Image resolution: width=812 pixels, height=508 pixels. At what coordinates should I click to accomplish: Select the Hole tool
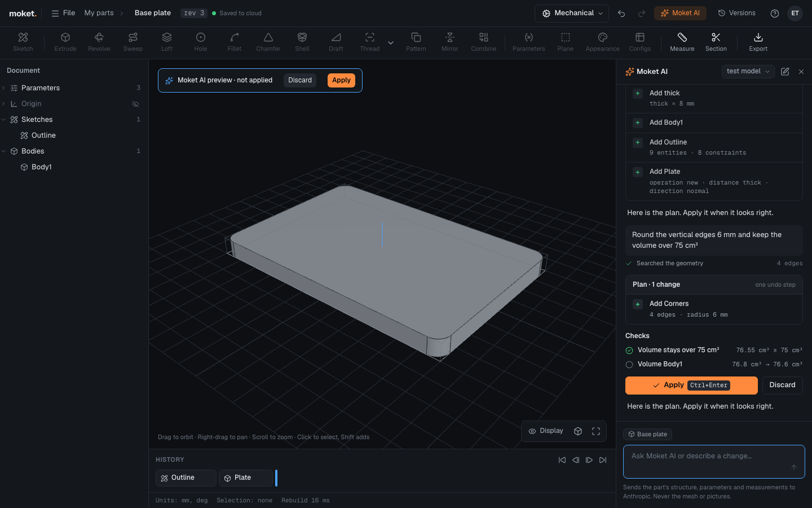201,42
